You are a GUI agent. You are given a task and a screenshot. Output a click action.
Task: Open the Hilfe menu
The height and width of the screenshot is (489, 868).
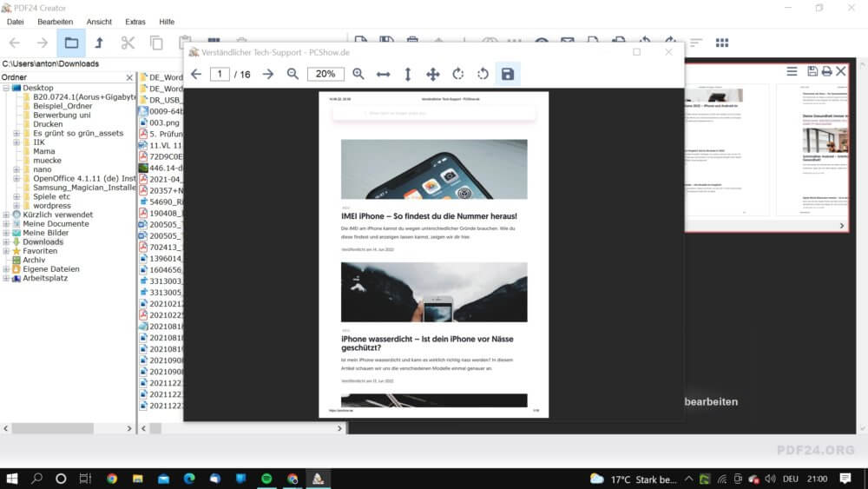point(167,22)
